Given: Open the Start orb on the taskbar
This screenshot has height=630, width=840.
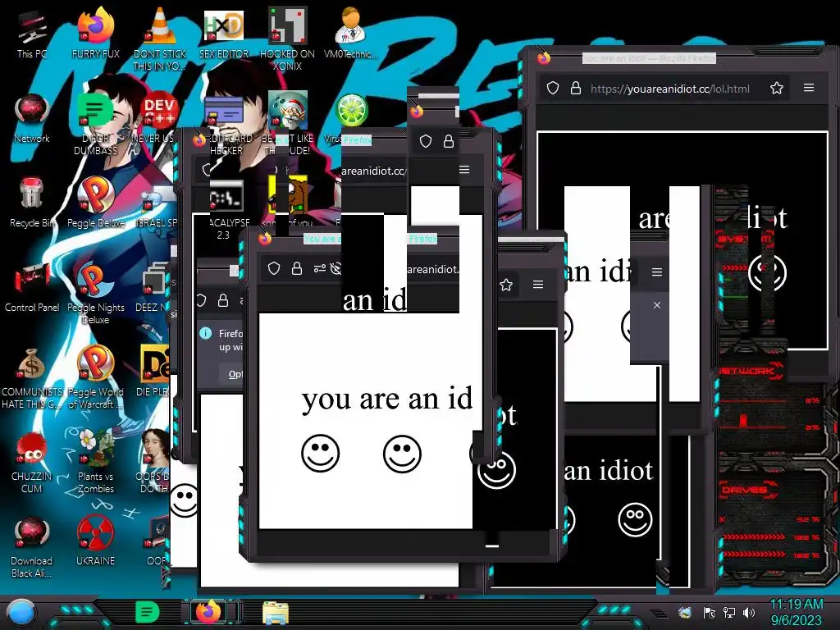Looking at the screenshot, I should point(21,612).
